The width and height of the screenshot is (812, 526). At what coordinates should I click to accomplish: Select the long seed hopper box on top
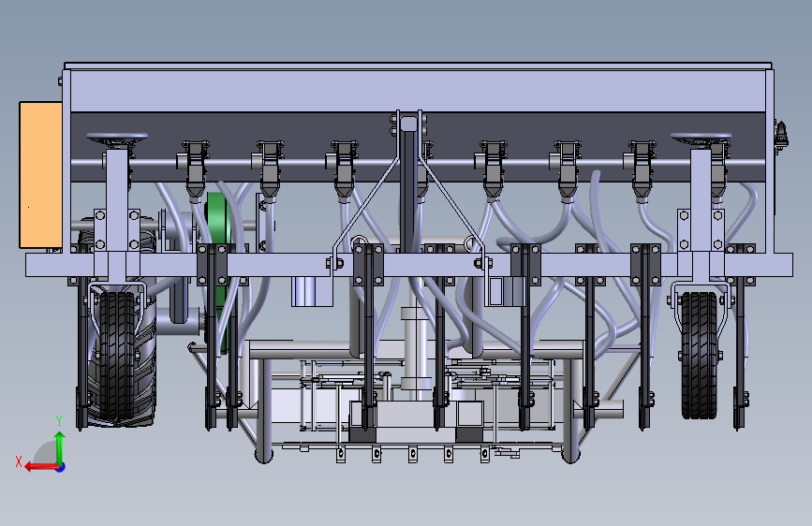point(418,91)
